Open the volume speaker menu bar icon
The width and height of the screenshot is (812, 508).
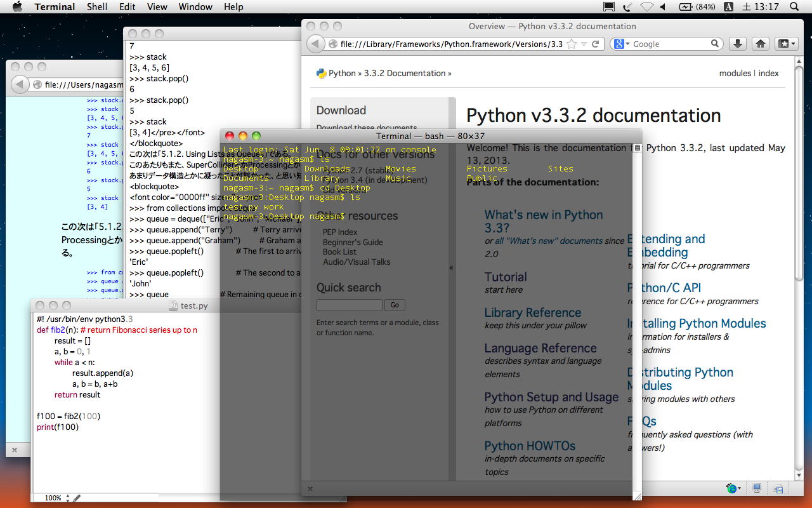pos(664,7)
